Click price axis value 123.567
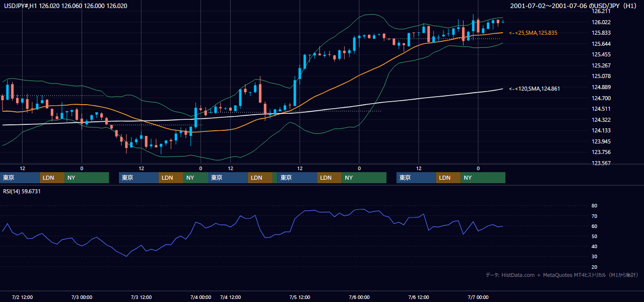Screen dimensions: 644x302 pos(601,163)
